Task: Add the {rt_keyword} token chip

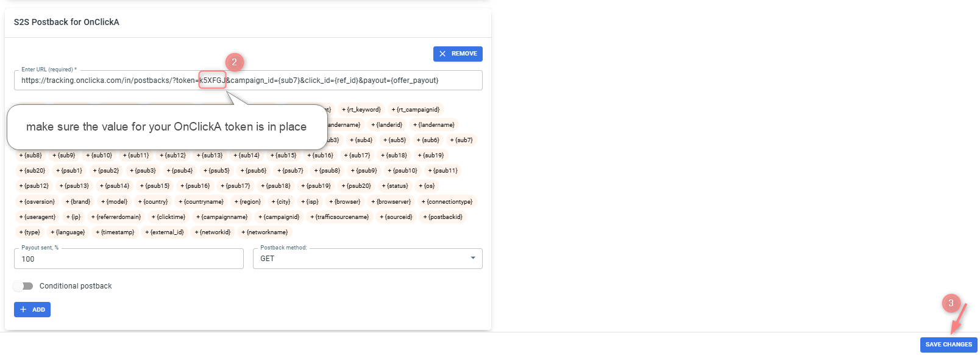Action: [361, 110]
